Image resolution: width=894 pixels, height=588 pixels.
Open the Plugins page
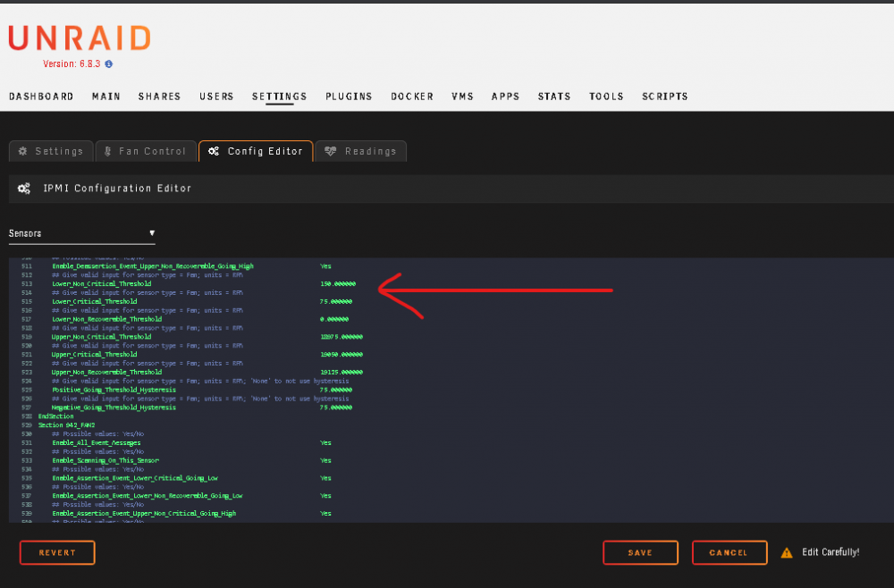coord(349,97)
